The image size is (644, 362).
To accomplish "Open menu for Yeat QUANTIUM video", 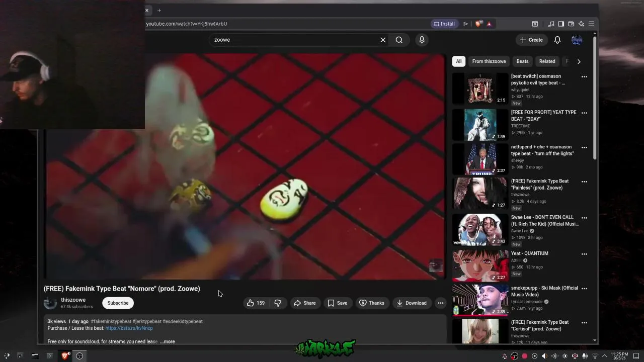I will 584,254.
